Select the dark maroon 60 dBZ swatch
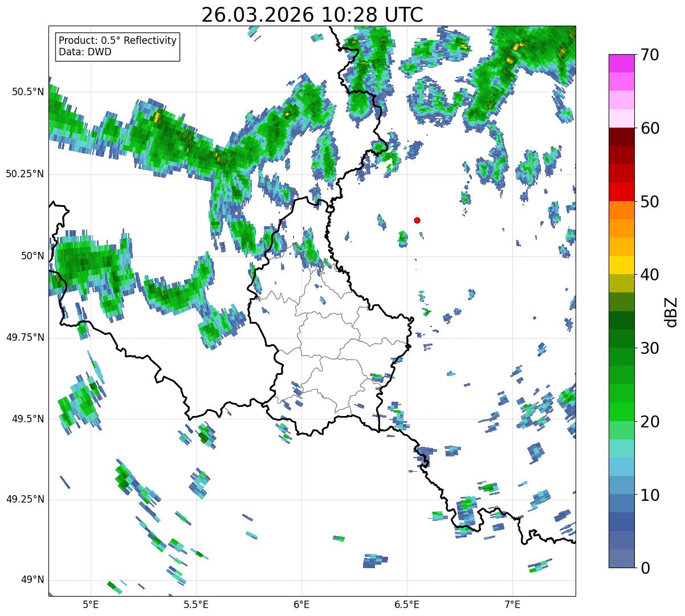 coord(621,137)
